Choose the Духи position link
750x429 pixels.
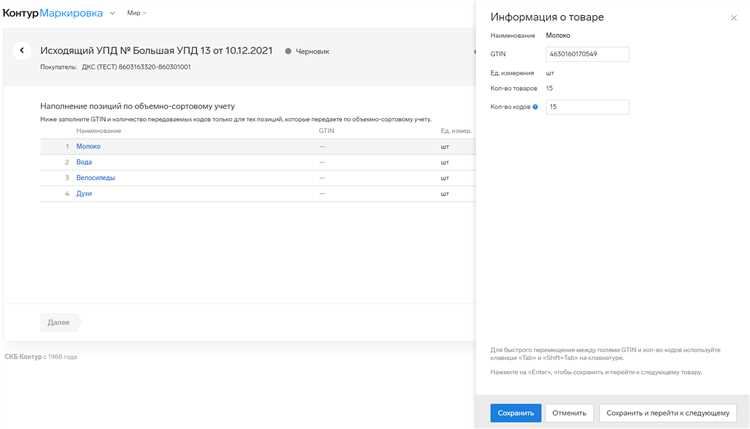pos(84,194)
